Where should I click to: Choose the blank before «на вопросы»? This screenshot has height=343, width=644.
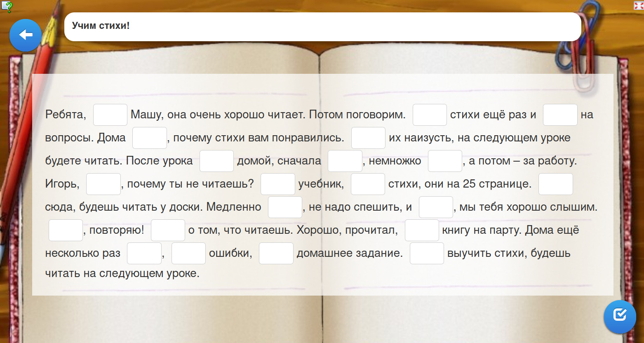click(560, 115)
